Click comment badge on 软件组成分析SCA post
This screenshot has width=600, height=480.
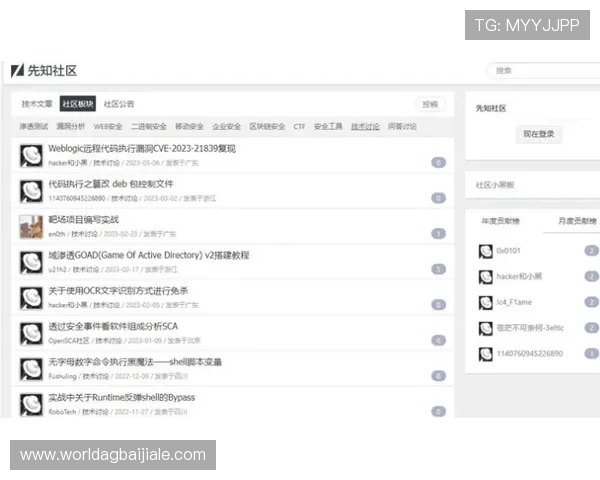pos(439,341)
